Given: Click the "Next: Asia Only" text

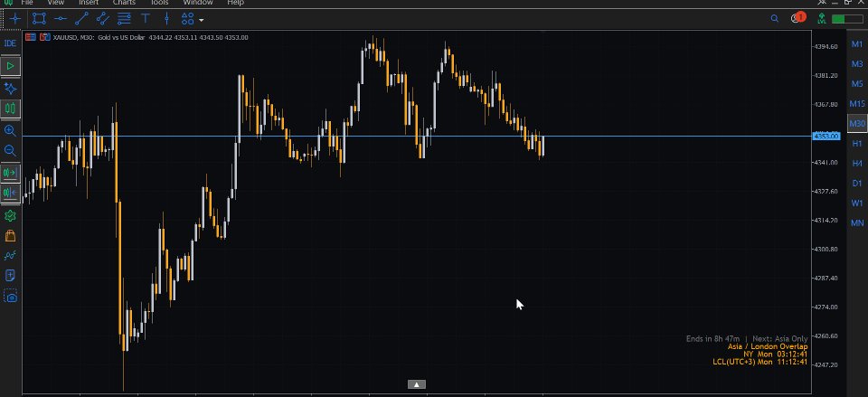Looking at the screenshot, I should tap(780, 338).
